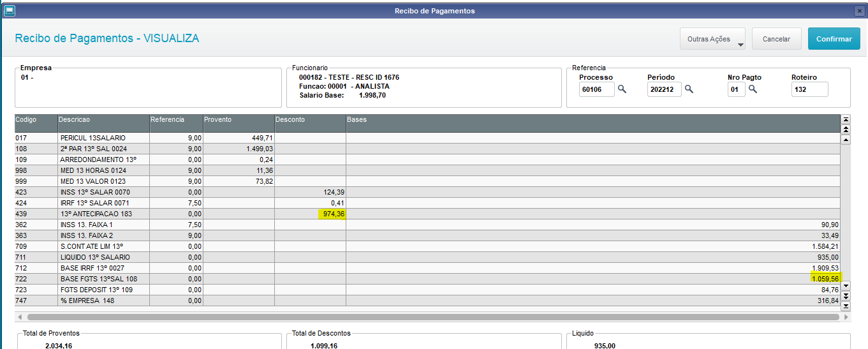Select row BASE FGTS 13ºSAL 108
The image size is (868, 349).
(427, 279)
